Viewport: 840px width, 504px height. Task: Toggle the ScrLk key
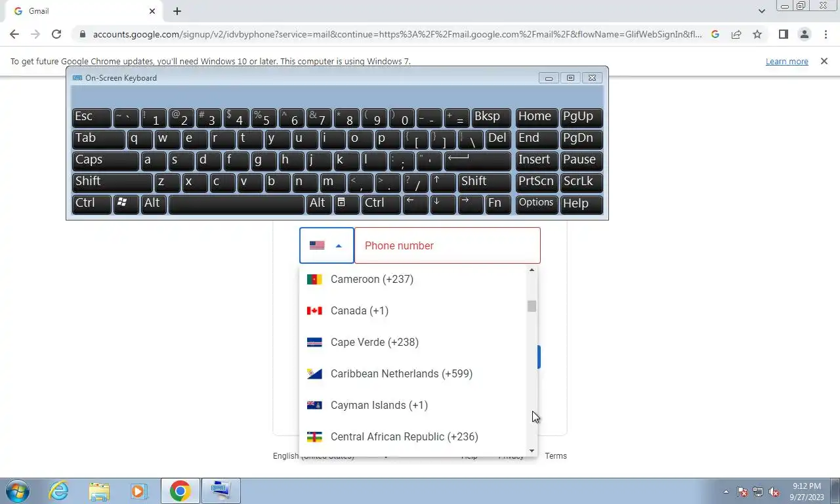(581, 182)
